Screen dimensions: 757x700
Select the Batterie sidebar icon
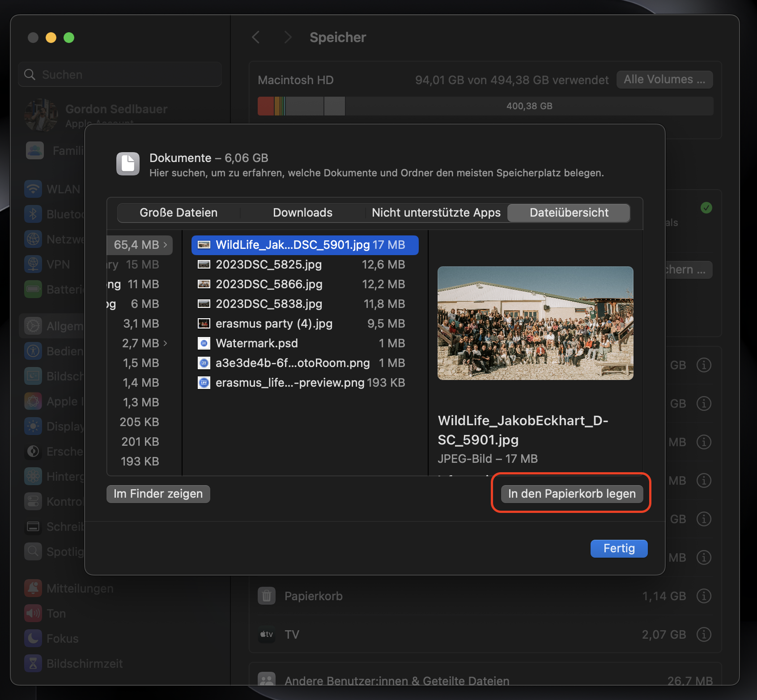33,289
